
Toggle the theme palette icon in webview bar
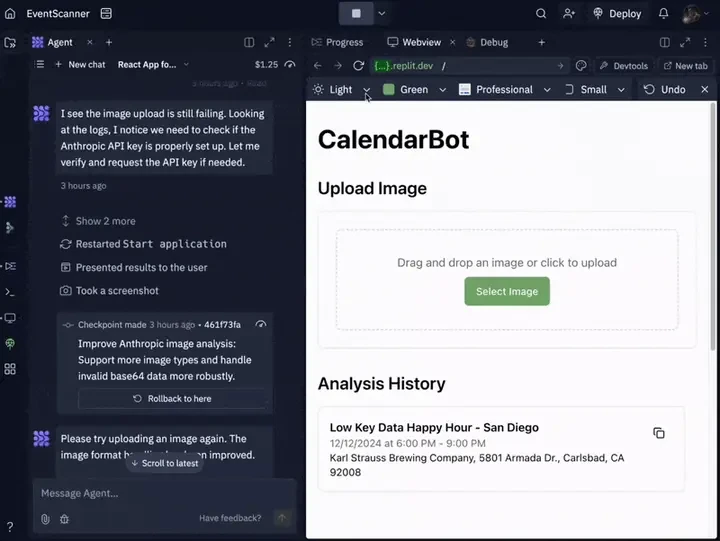coord(581,66)
